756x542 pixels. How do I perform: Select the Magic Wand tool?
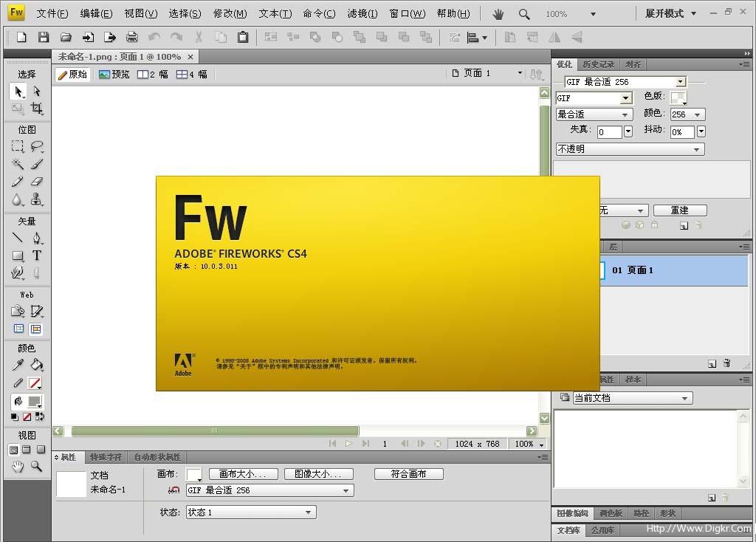pyautogui.click(x=18, y=164)
